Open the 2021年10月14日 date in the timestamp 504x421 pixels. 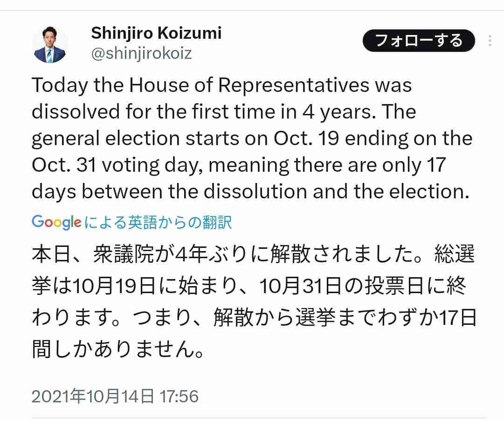click(x=93, y=396)
